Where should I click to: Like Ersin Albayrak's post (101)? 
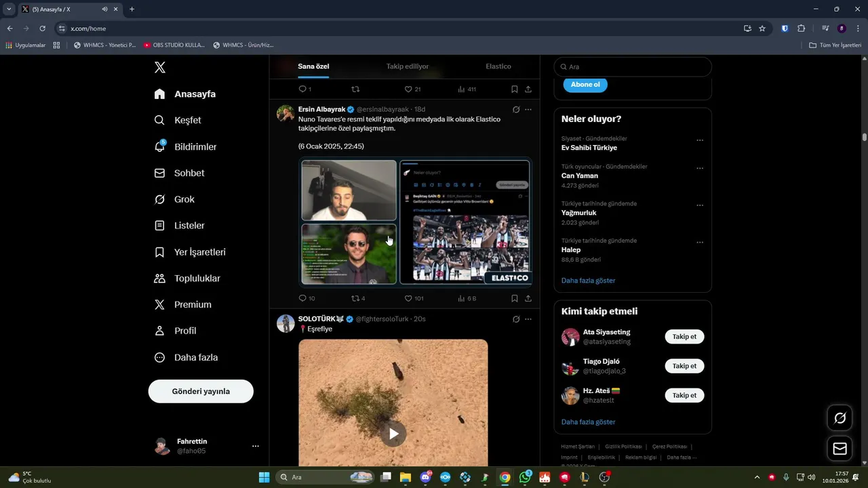point(414,298)
